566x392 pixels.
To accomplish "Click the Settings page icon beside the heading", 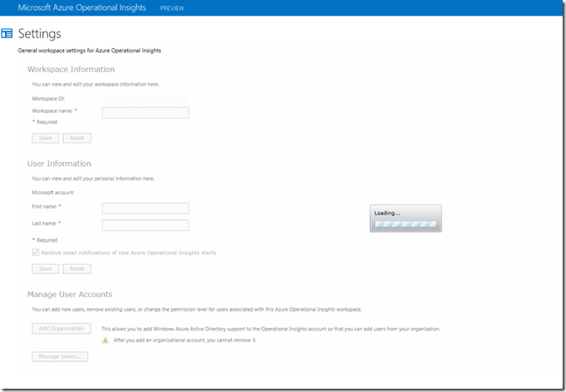I will click(x=7, y=34).
